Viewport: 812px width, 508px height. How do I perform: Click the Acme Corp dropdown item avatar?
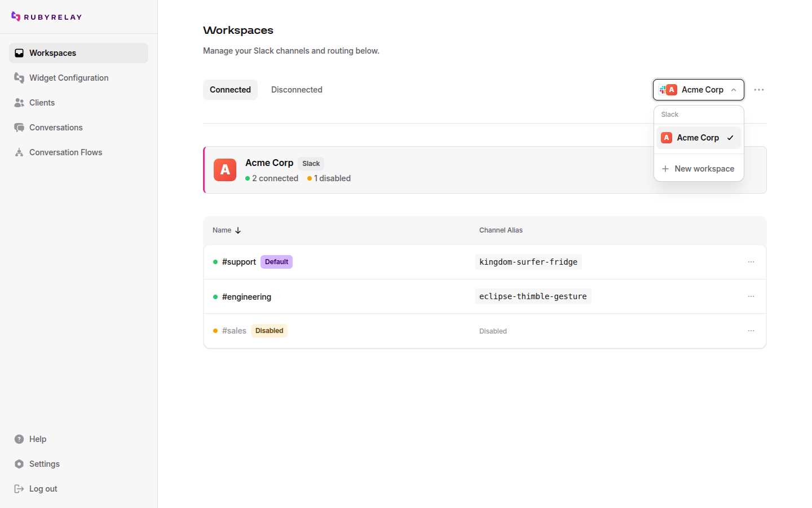click(667, 138)
